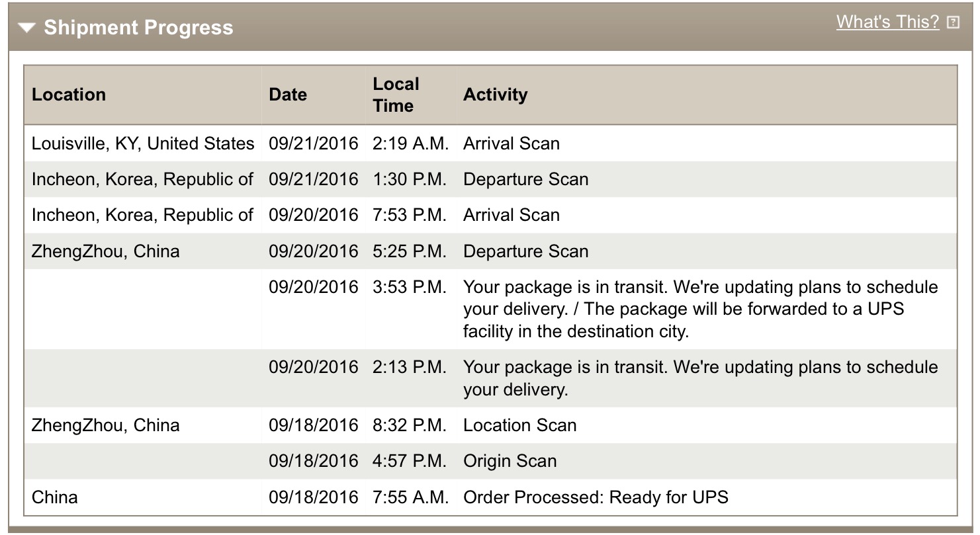Click the help popup icon beside What's This?
Viewport: 980px width, 535px height.
[x=953, y=22]
